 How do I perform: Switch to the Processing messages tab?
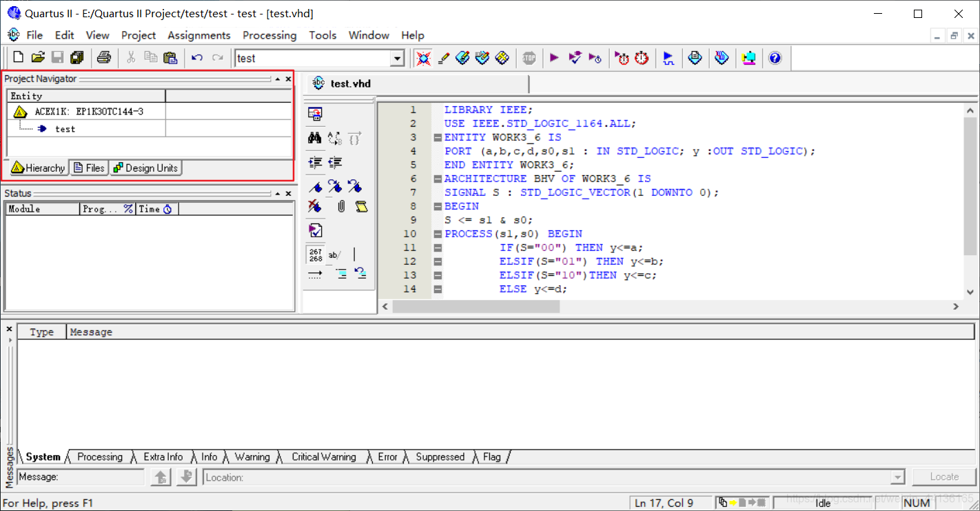[100, 457]
